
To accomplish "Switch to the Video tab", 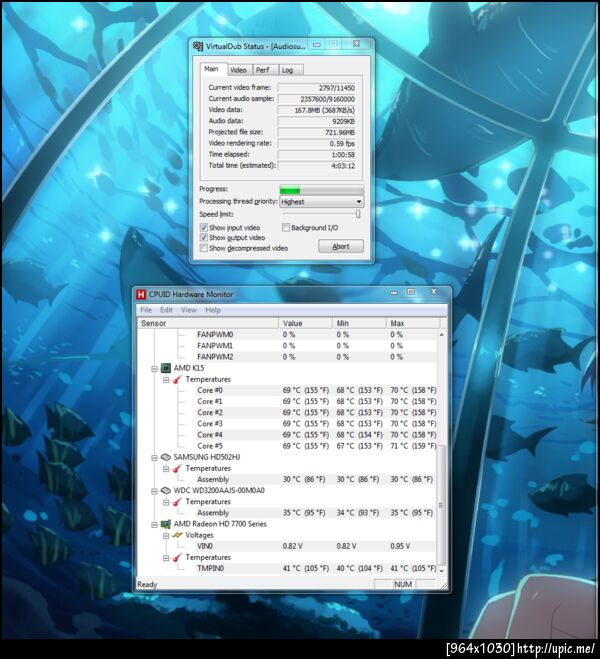I will (239, 70).
